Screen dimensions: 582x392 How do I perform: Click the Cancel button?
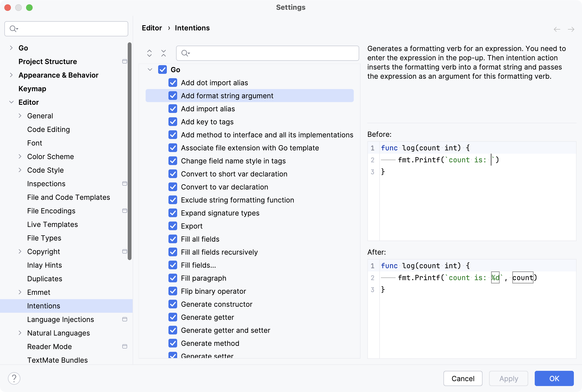pyautogui.click(x=463, y=378)
